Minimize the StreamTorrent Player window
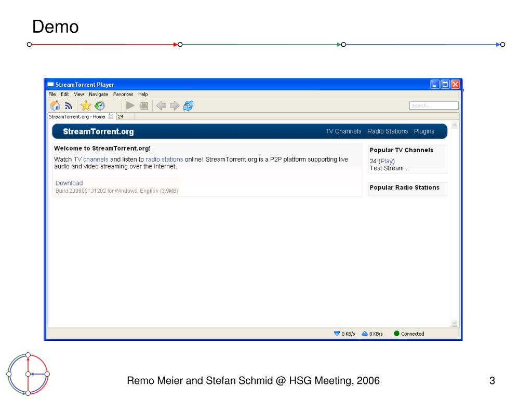 [x=435, y=84]
